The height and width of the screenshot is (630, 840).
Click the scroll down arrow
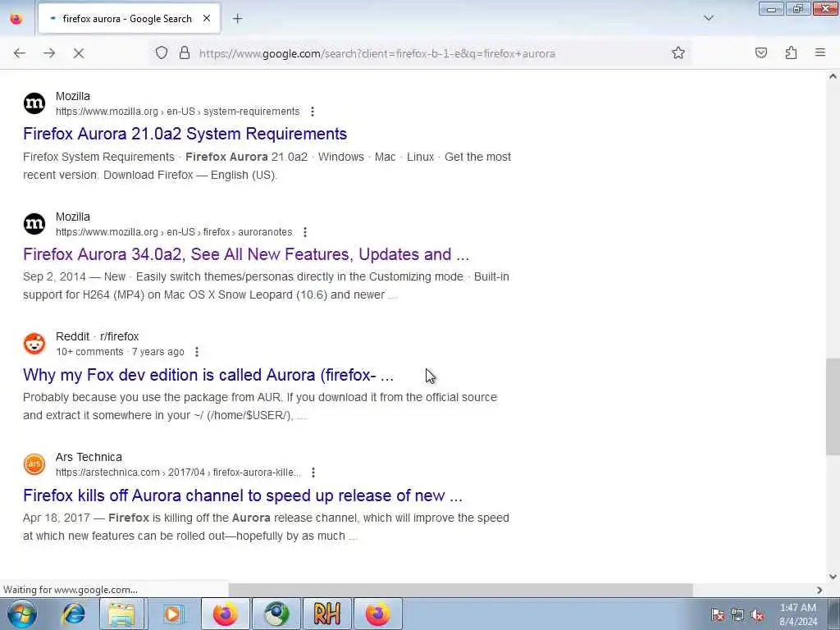833,577
